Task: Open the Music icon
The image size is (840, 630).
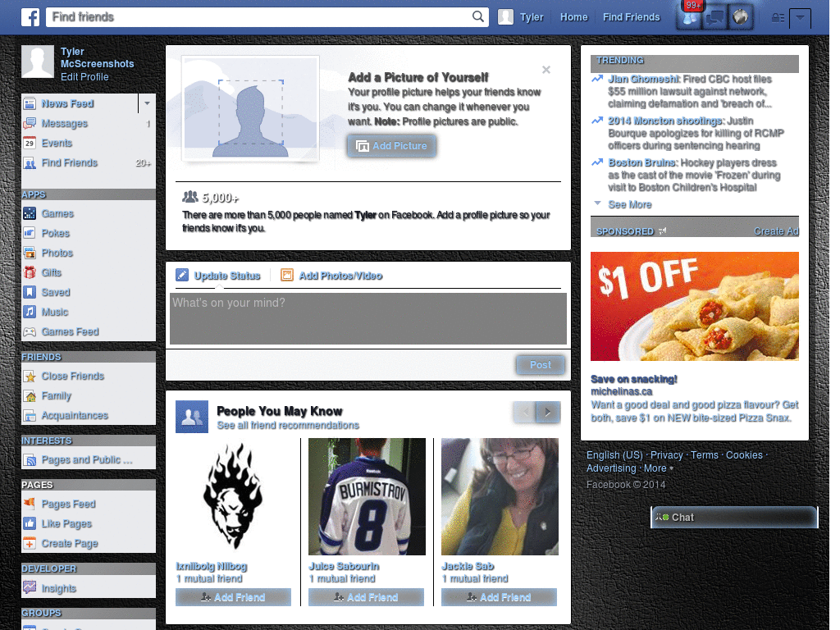Action: tap(30, 312)
